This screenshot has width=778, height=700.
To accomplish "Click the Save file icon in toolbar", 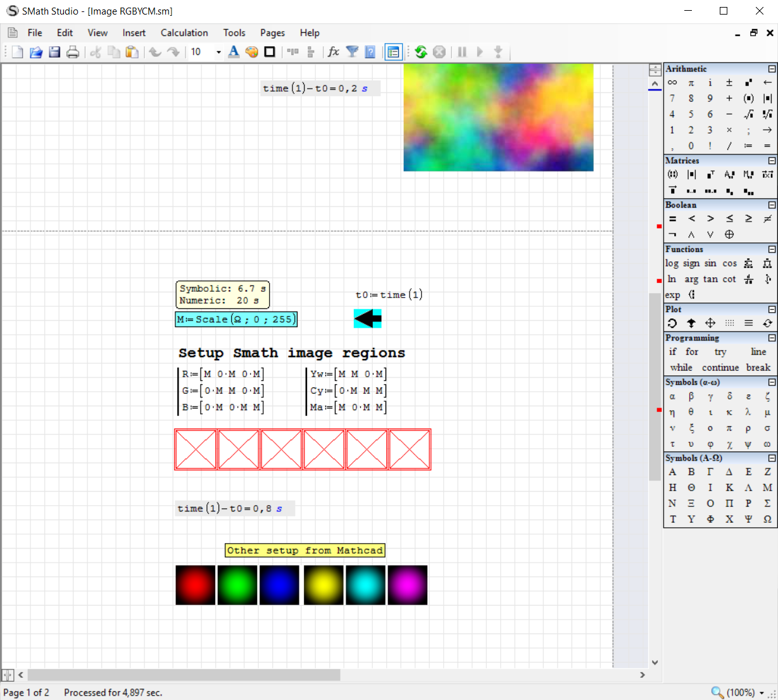I will pyautogui.click(x=54, y=52).
